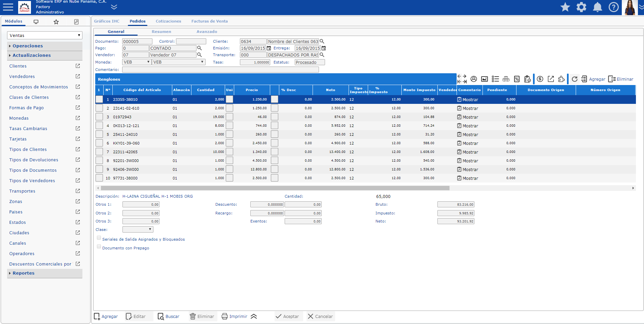Open the sidebar favorites star tab
The height and width of the screenshot is (324, 644).
pyautogui.click(x=56, y=22)
